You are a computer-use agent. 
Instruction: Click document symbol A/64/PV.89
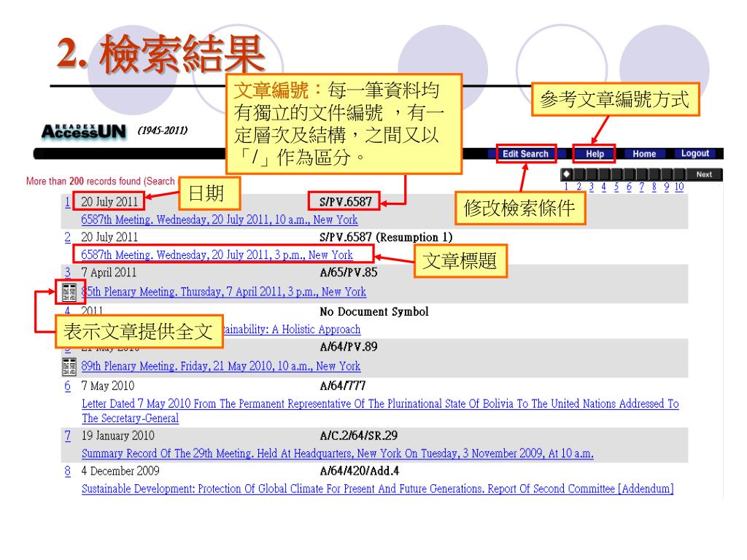(x=348, y=346)
